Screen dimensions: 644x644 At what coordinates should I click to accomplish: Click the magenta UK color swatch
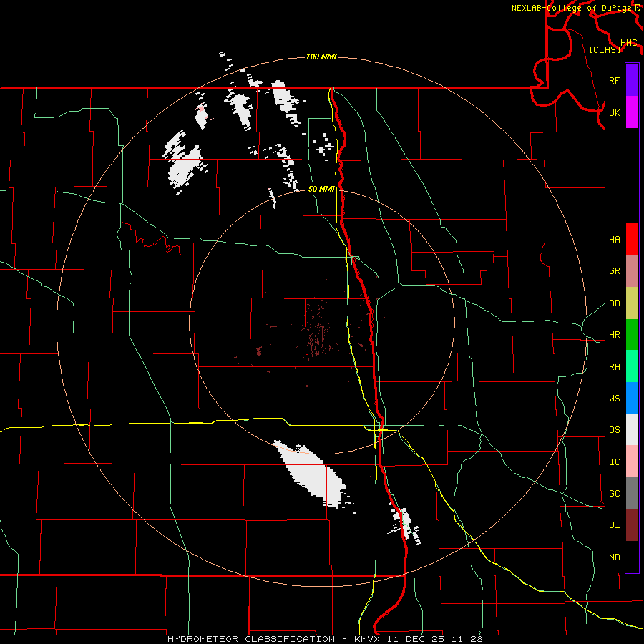click(x=632, y=112)
